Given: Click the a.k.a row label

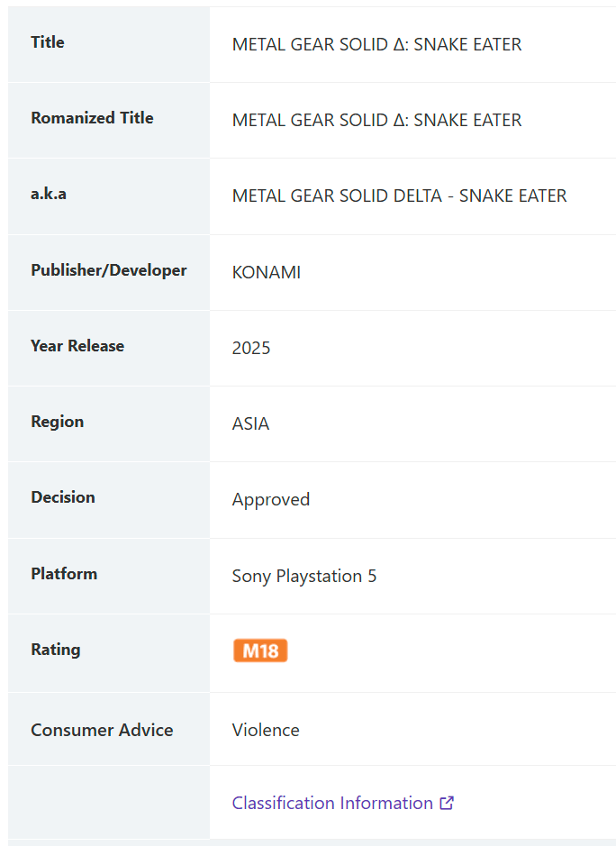Looking at the screenshot, I should tap(49, 194).
